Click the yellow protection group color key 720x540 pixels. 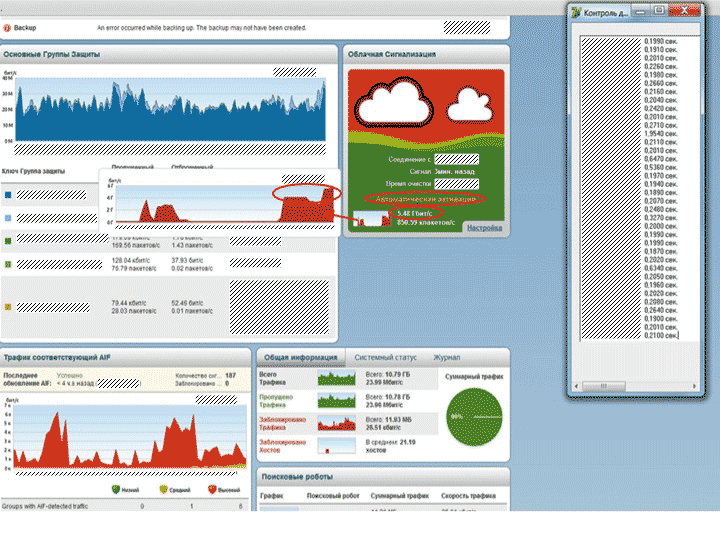click(8, 307)
